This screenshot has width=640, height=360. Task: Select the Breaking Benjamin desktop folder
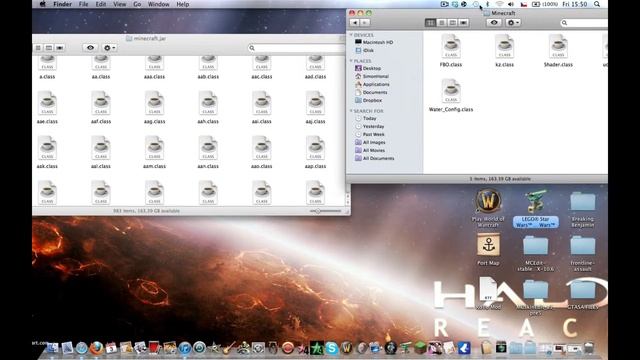pyautogui.click(x=583, y=209)
